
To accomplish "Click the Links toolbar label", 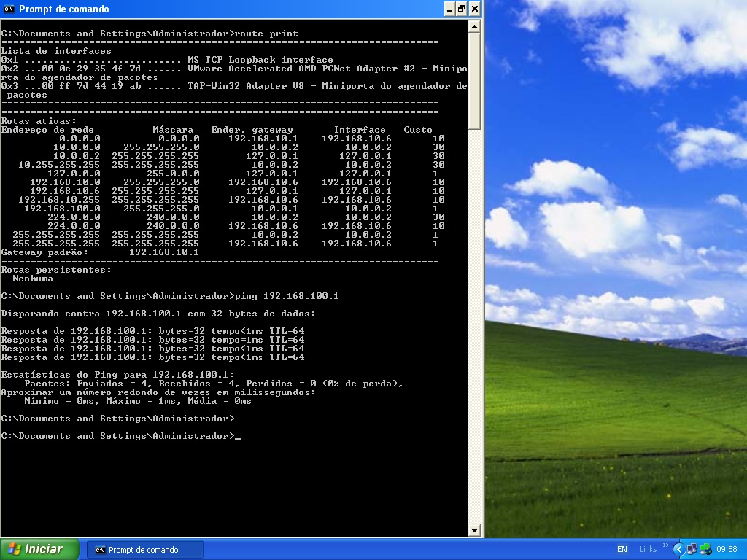I will click(648, 549).
